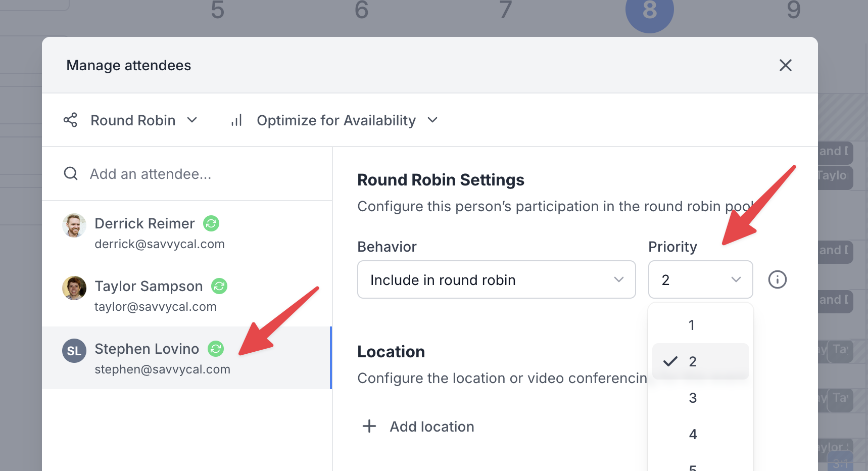Toggle calendar sync for Stephen Lovino

216,348
